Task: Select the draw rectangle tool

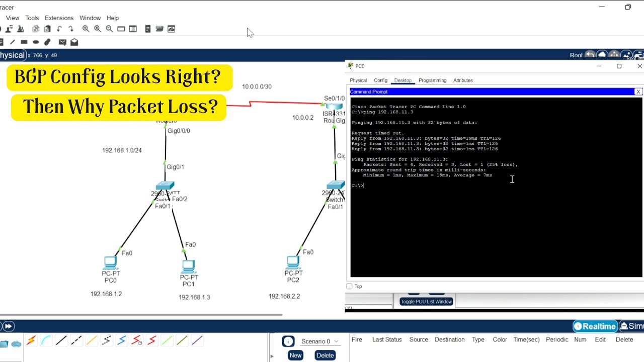Action: tap(24, 42)
